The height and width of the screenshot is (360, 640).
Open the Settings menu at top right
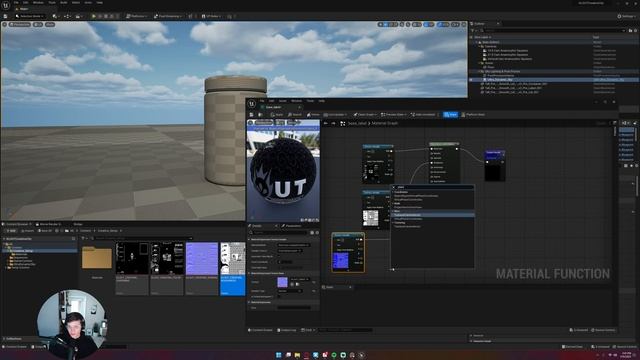click(x=625, y=16)
